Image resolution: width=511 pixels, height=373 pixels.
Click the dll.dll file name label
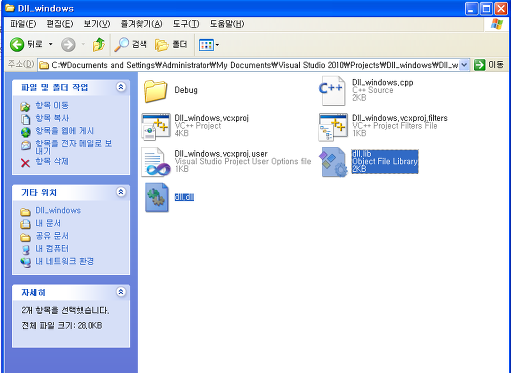tap(184, 197)
